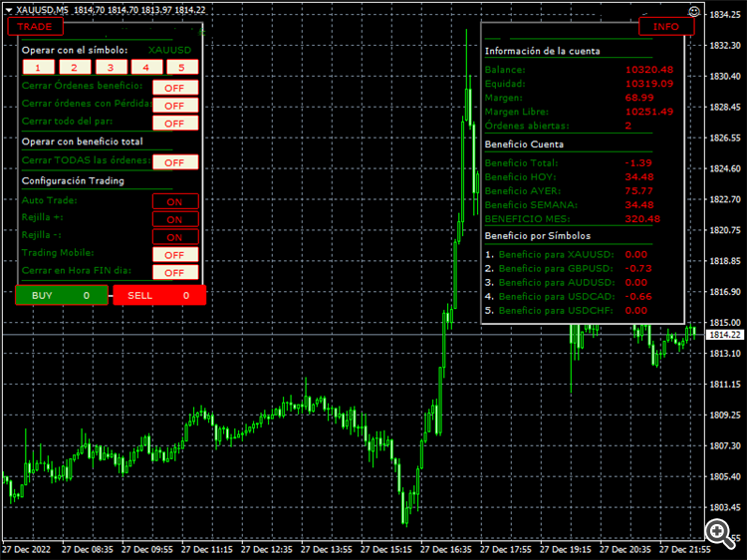Click the smiley face EA icon
Viewport: 747px width, 560px height.
pyautogui.click(x=694, y=11)
